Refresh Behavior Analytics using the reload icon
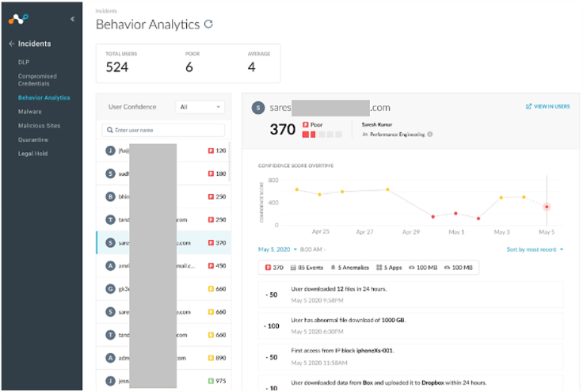Screen dimensions: 583x392 point(208,24)
